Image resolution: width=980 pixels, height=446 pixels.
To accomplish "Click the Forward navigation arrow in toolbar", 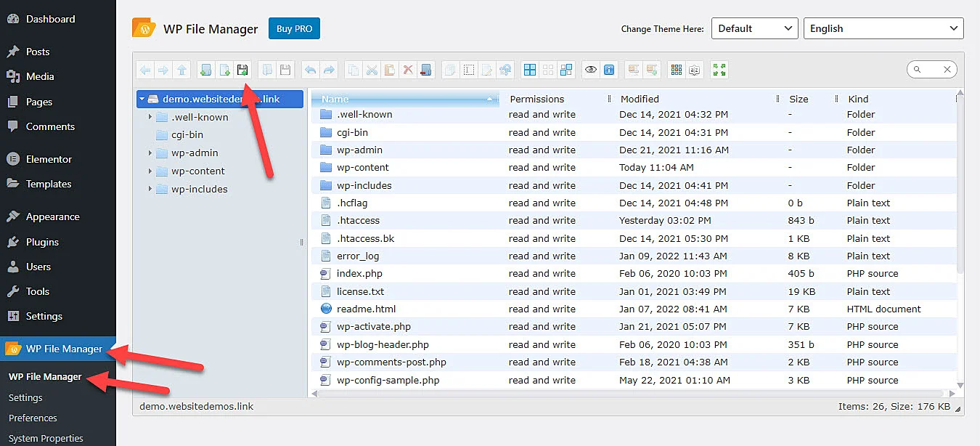I will click(x=163, y=70).
